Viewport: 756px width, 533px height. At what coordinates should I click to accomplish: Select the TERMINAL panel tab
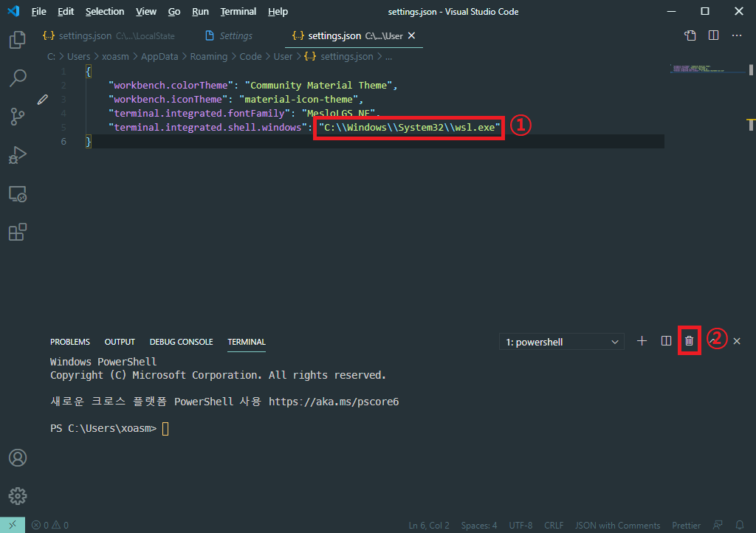[247, 342]
